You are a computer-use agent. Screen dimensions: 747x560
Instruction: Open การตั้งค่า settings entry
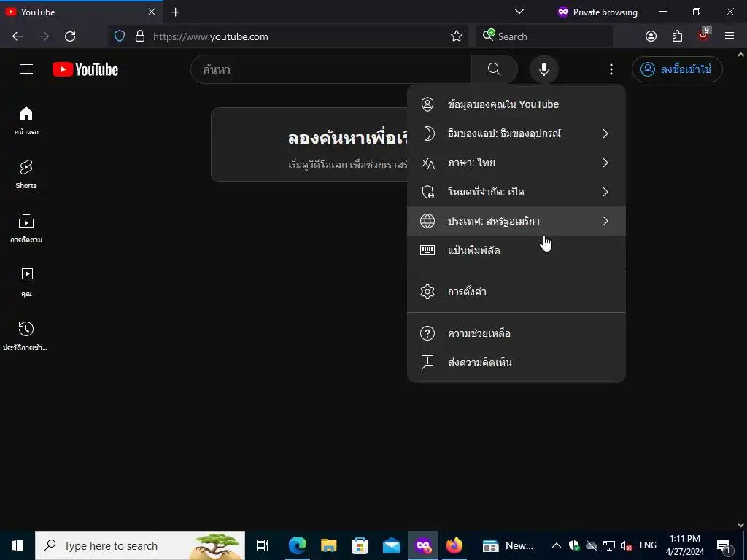516,292
